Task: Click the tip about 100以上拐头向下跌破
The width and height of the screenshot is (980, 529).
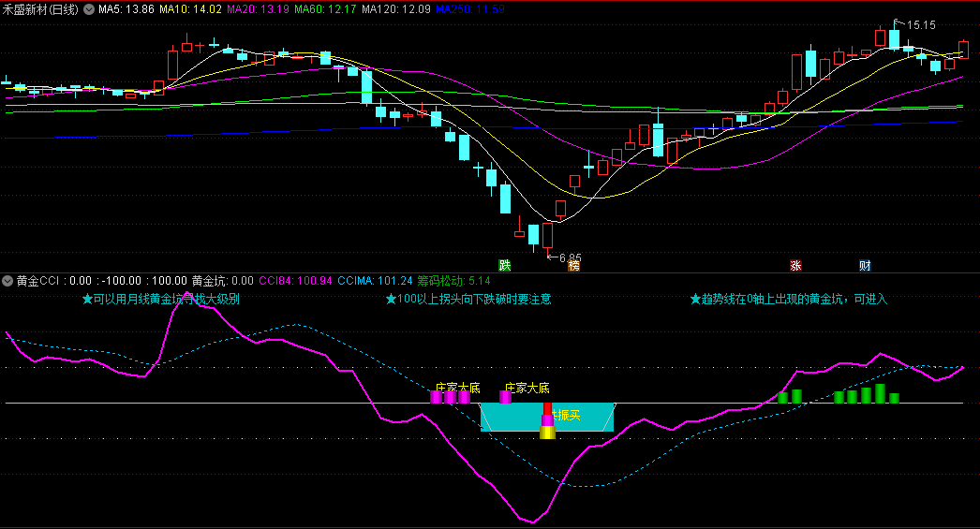Action: click(x=468, y=300)
